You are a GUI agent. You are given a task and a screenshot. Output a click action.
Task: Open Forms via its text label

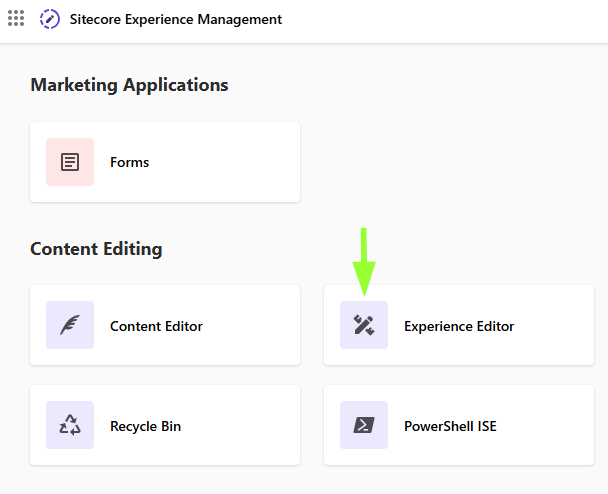point(130,162)
